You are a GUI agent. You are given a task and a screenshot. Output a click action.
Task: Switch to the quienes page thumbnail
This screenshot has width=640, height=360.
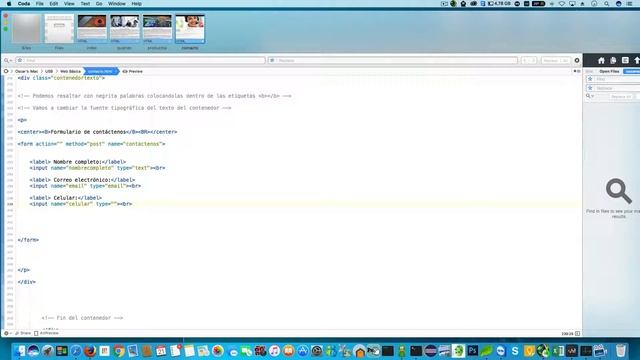pos(124,29)
